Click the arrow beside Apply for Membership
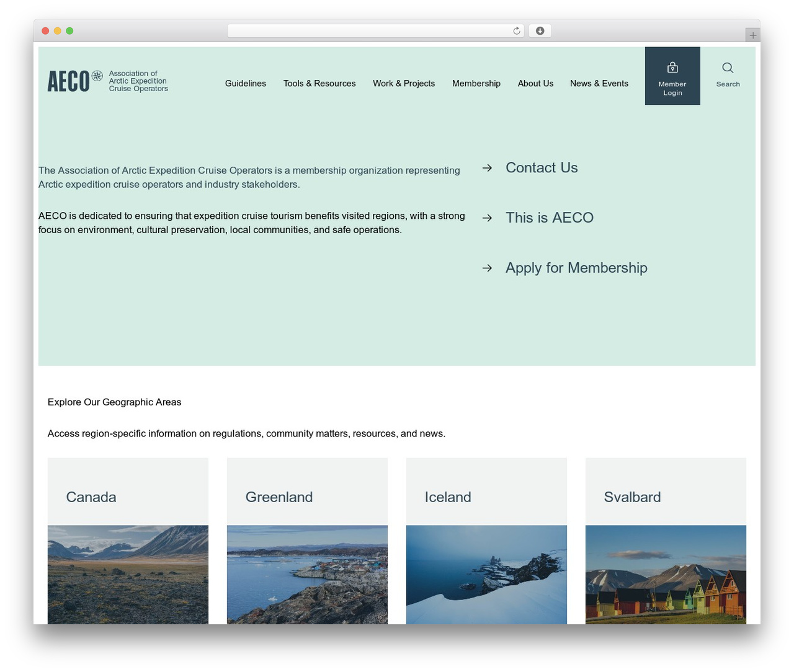Viewport: 794px width, 672px height. click(x=487, y=268)
